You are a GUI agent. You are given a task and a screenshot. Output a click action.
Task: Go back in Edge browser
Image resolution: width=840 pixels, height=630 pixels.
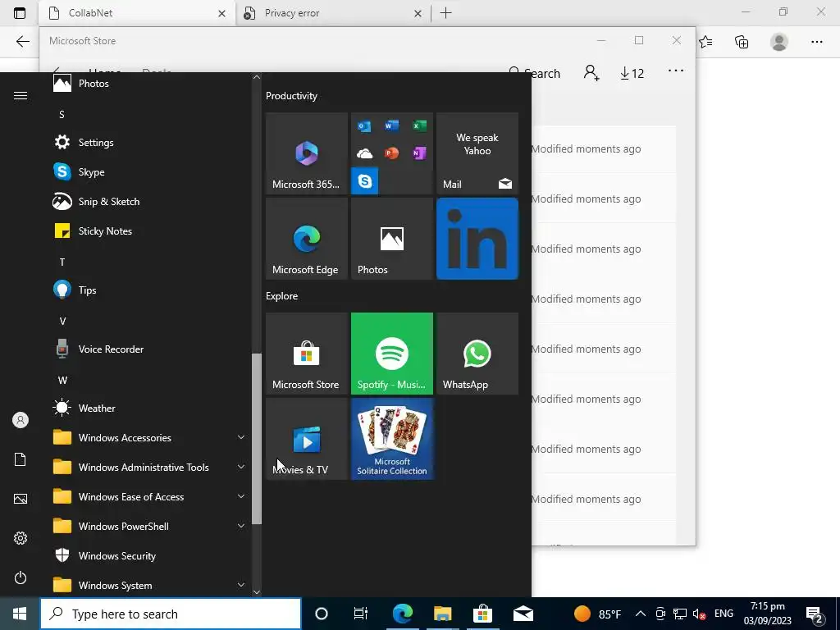pyautogui.click(x=22, y=42)
